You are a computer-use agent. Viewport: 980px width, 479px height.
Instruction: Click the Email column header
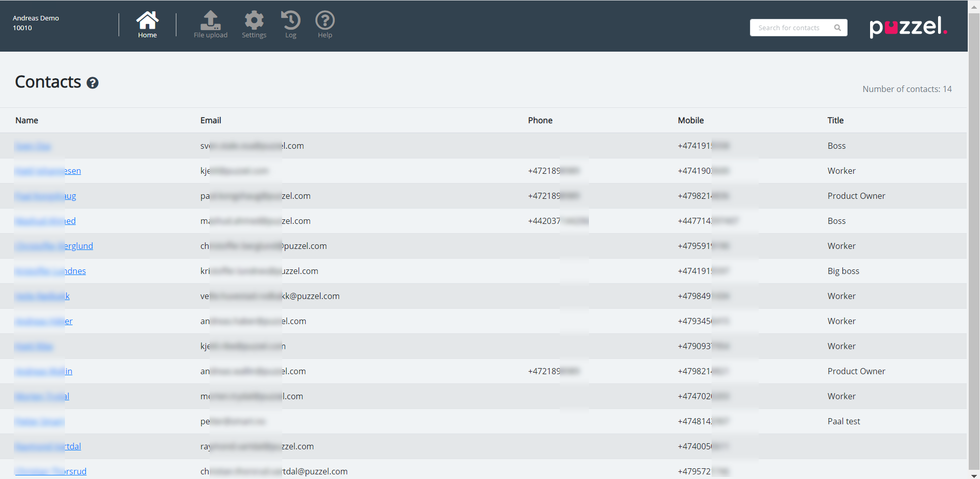click(211, 121)
